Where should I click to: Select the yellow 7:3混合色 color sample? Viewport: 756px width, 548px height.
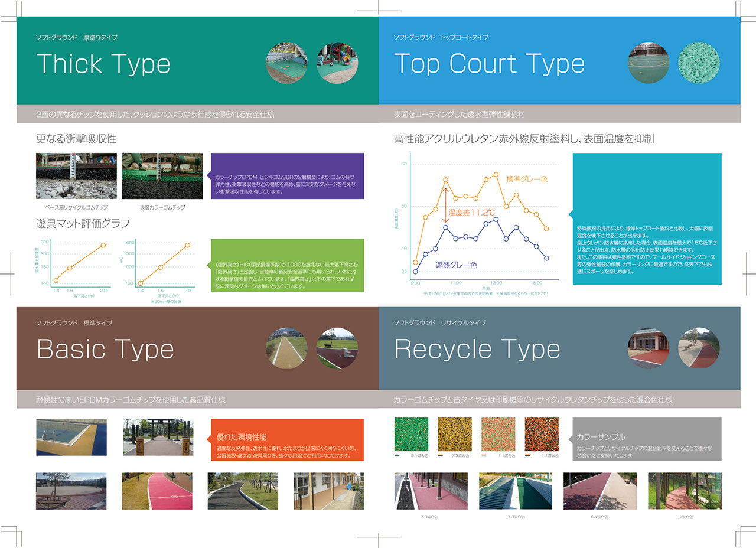click(455, 434)
